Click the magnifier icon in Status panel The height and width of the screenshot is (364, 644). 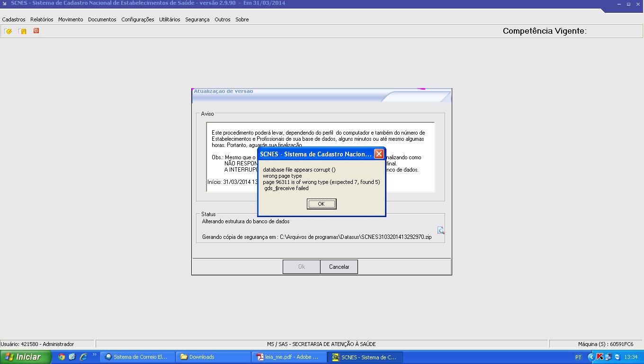tap(440, 230)
